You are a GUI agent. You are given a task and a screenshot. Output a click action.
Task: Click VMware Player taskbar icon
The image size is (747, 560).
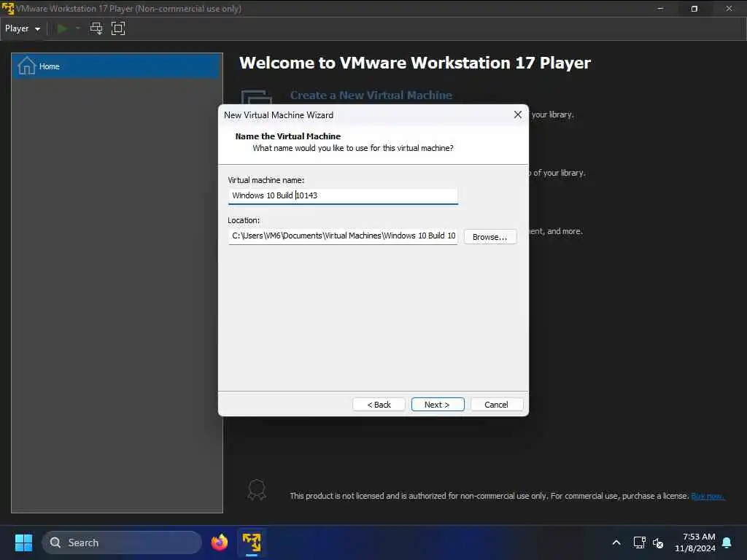tap(252, 542)
